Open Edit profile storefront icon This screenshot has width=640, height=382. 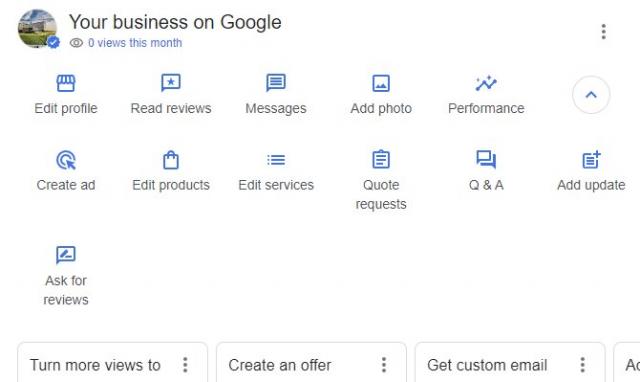(x=66, y=83)
